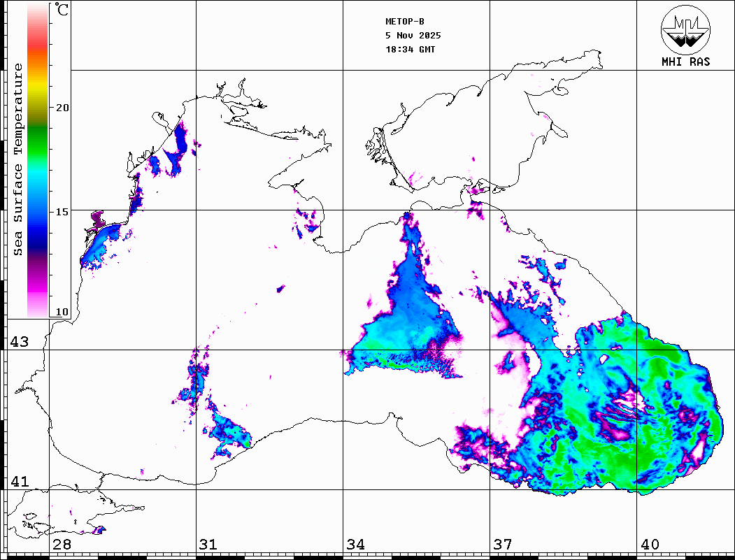This screenshot has height=560, width=735.
Task: Click the °C unit symbol
Action: [x=62, y=10]
